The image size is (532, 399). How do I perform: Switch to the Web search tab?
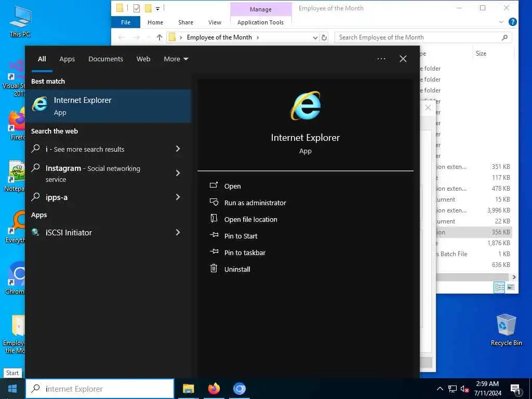[x=143, y=59]
